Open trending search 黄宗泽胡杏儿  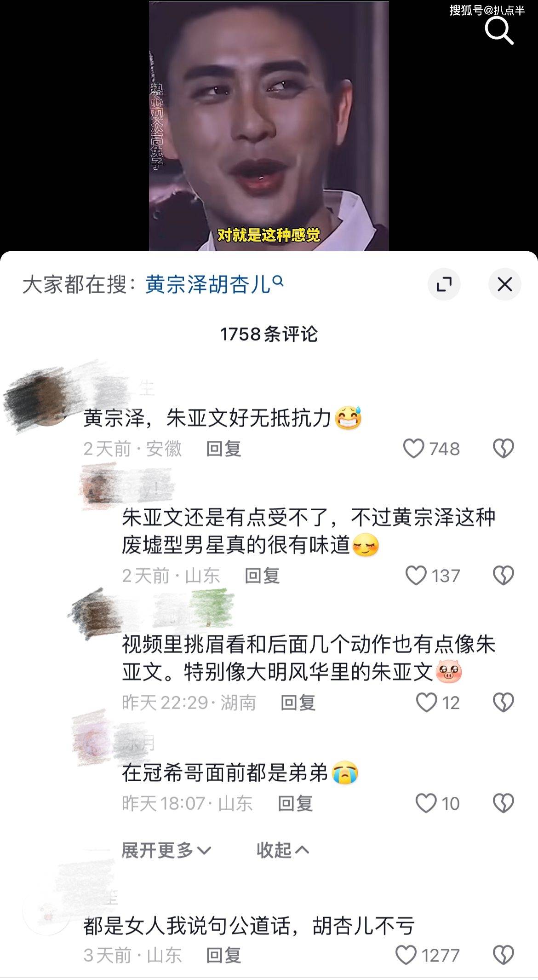click(x=214, y=284)
